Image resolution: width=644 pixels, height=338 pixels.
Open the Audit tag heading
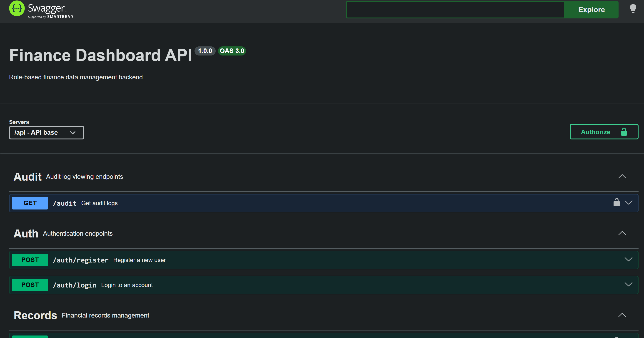(27, 177)
